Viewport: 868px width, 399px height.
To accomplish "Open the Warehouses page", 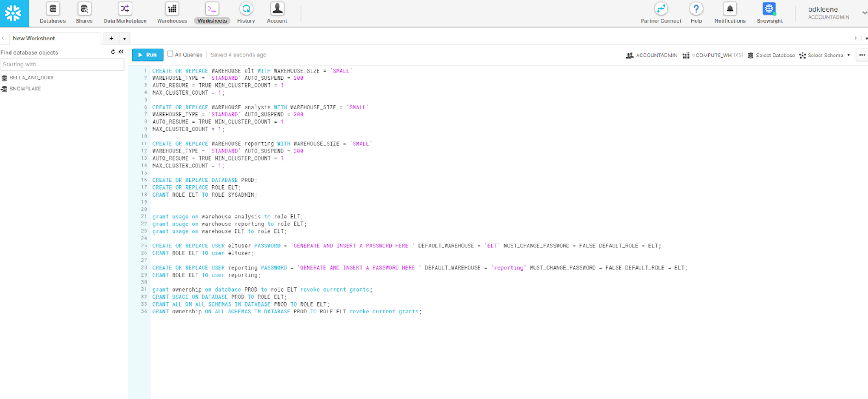I will click(172, 13).
